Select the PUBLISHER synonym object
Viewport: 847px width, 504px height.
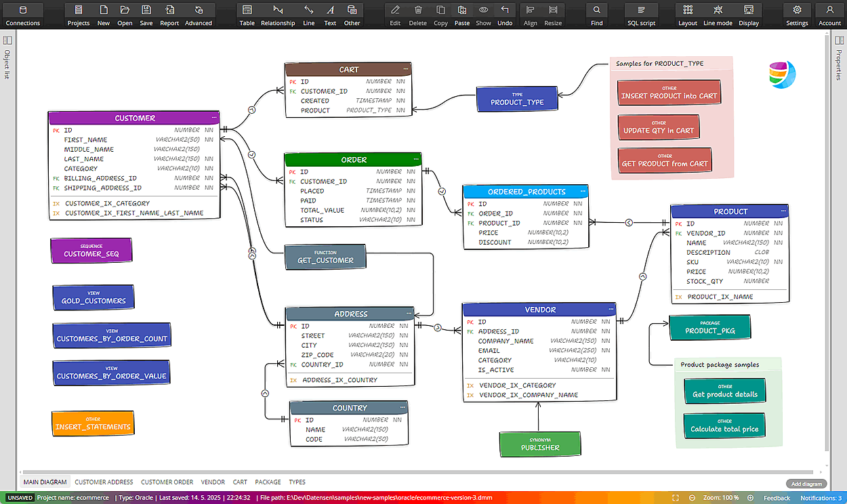[x=540, y=444]
